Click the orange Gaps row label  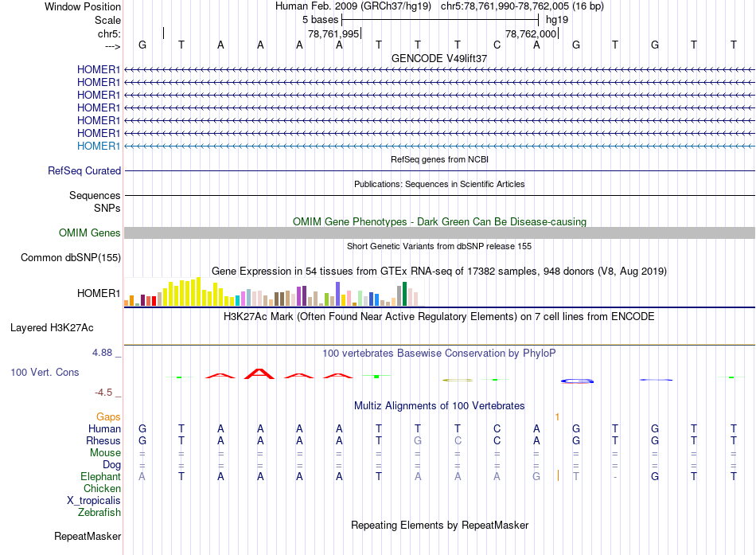click(108, 416)
